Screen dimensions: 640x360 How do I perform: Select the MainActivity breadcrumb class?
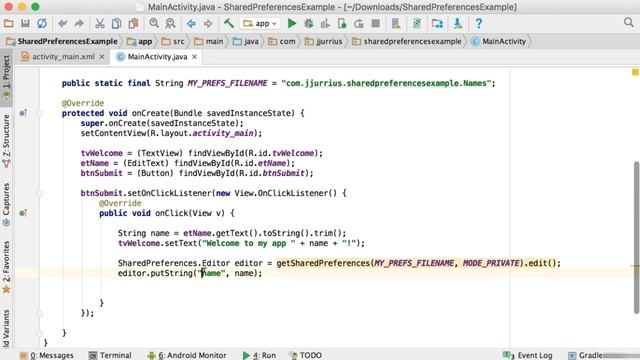pos(499,41)
